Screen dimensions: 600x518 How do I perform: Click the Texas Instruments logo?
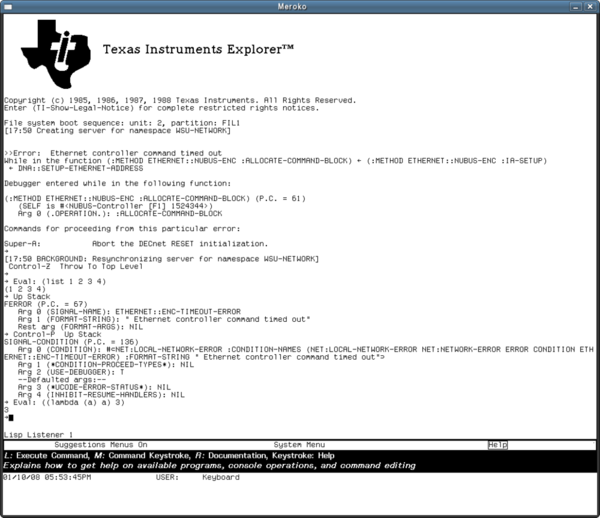click(56, 54)
